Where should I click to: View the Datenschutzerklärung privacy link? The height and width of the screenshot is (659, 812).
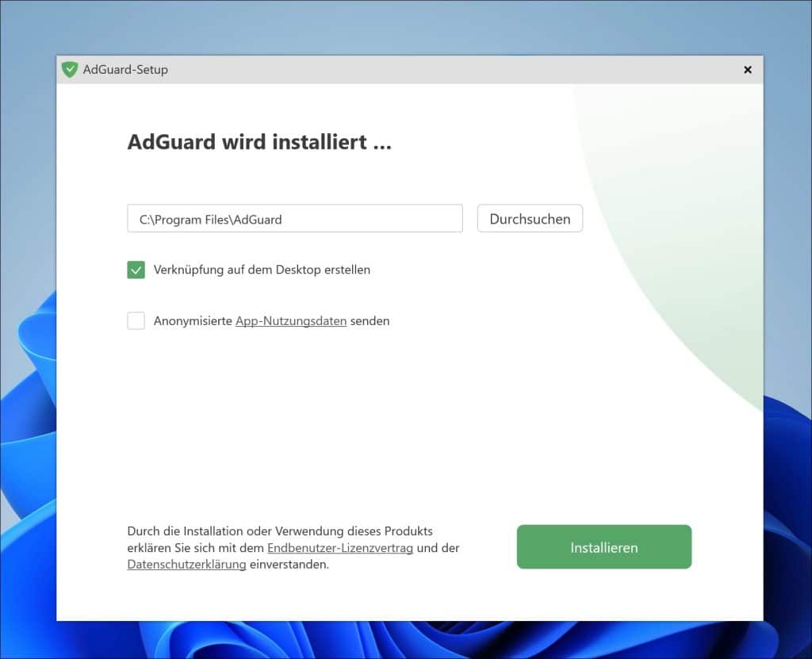[187, 565]
